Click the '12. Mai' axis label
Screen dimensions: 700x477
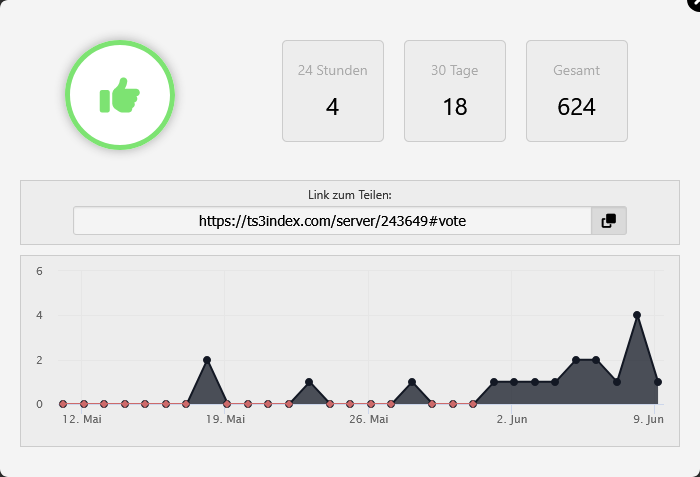point(82,419)
